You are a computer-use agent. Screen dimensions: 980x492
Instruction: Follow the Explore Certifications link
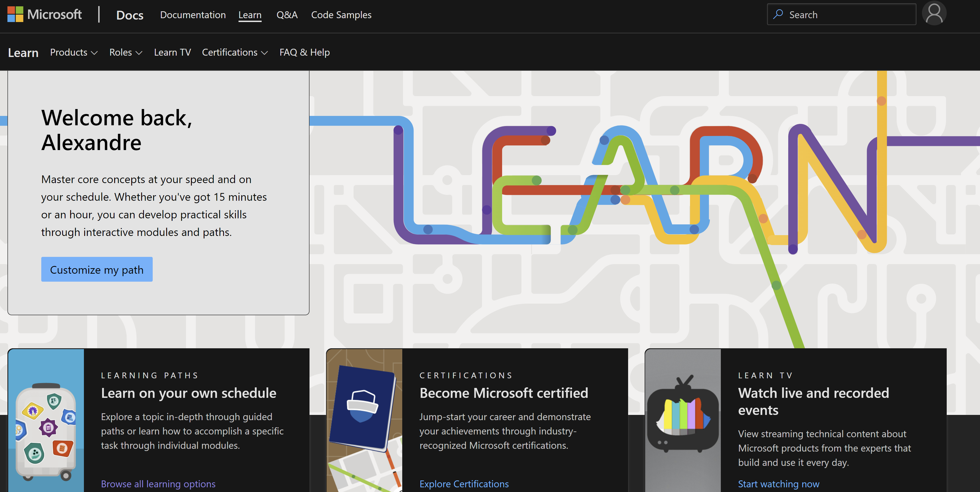pyautogui.click(x=464, y=484)
